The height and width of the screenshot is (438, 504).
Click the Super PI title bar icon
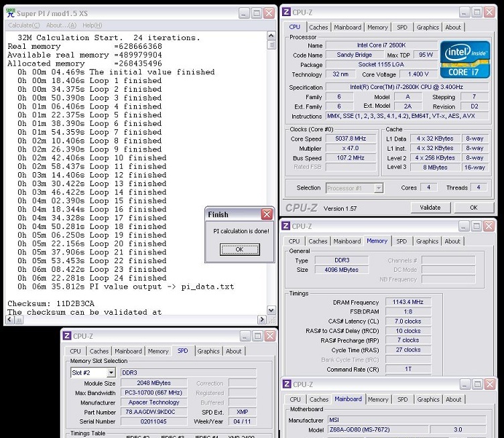11,13
